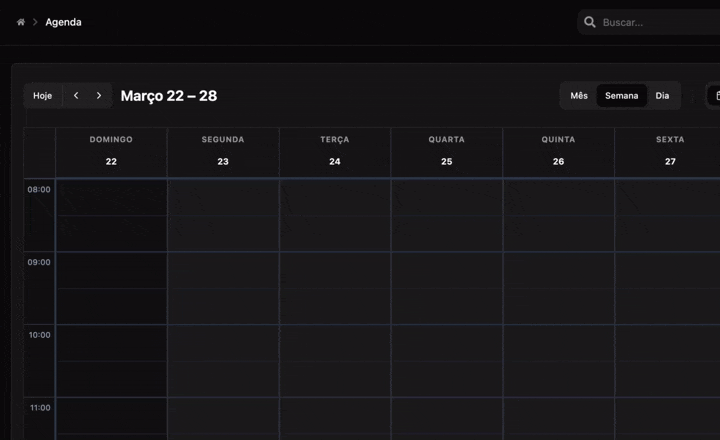Go to the next week arrow
Screen dimensions: 720x440
pos(99,96)
